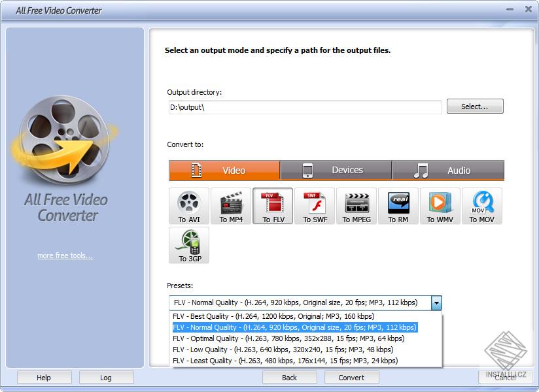The width and height of the screenshot is (539, 392).
Task: Switch to the Video tab
Action: (x=224, y=170)
